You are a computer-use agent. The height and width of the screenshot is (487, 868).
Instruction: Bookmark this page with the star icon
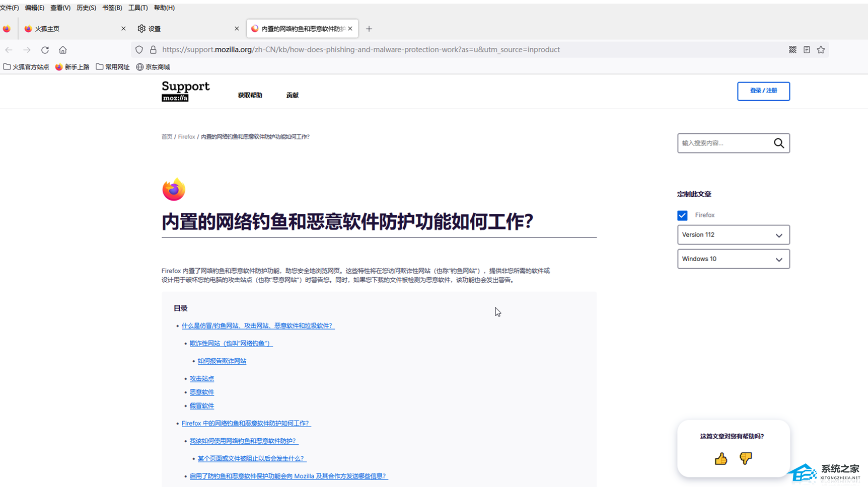[x=821, y=49]
